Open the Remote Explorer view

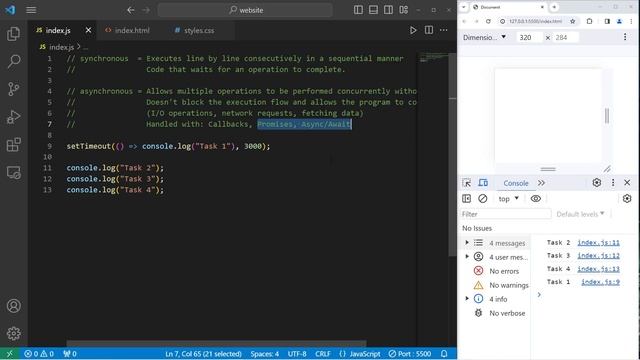pyautogui.click(x=13, y=173)
